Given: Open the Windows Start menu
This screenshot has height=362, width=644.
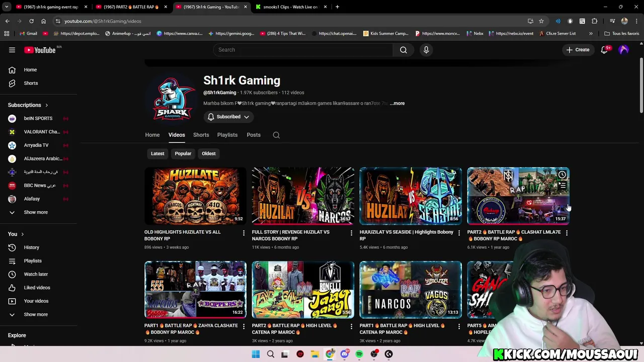Looking at the screenshot, I should tap(256, 354).
